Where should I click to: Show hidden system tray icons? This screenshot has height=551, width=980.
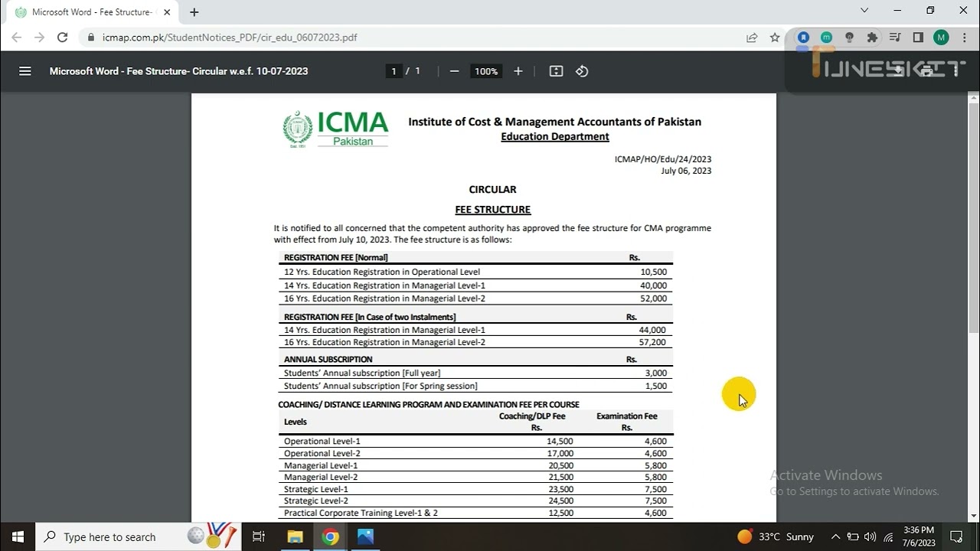click(835, 536)
